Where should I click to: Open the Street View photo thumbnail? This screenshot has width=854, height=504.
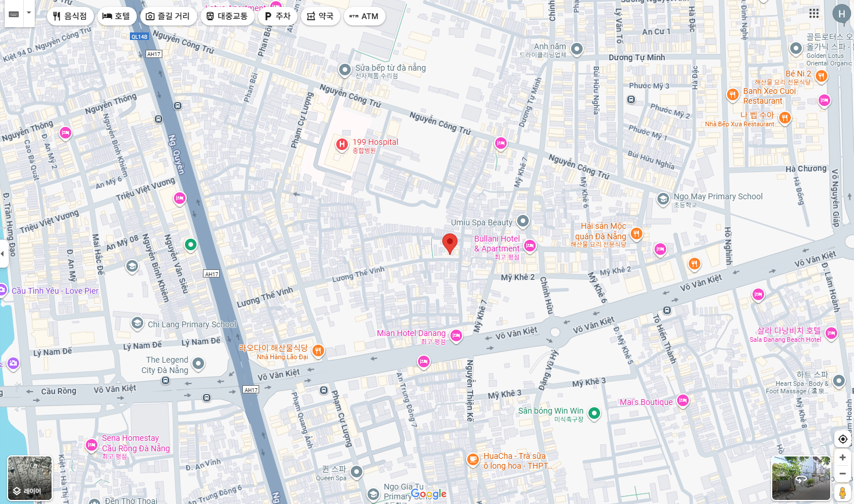[x=801, y=478]
